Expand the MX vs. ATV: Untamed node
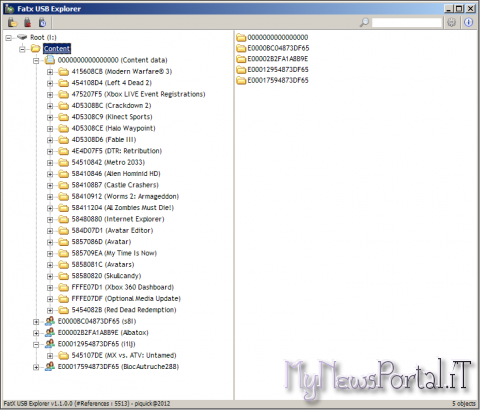Viewport: 480px width, 410px height. (x=50, y=356)
